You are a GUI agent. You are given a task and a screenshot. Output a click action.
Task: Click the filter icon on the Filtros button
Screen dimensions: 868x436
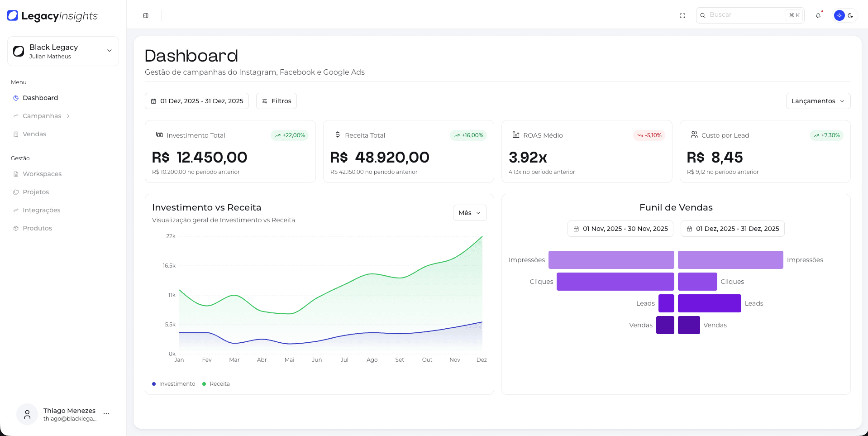266,101
